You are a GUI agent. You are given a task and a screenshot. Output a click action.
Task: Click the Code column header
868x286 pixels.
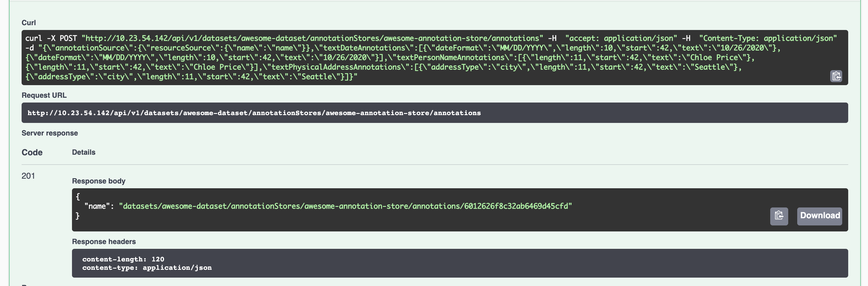(x=32, y=152)
